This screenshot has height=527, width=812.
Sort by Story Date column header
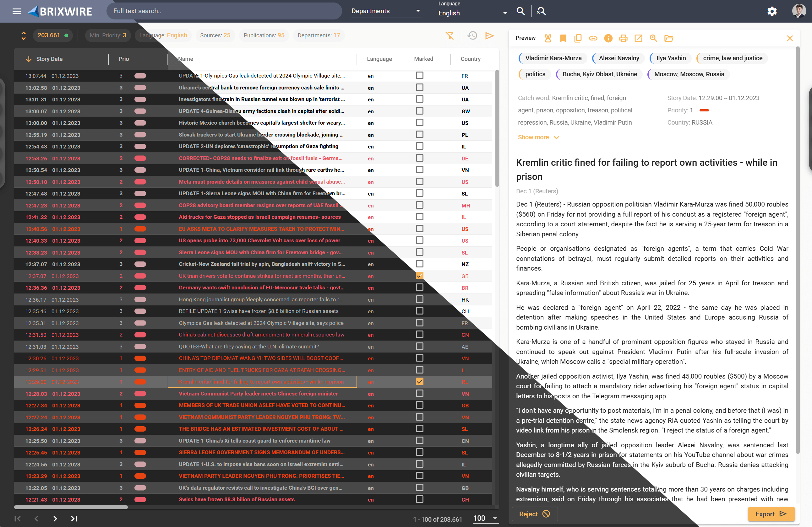coord(49,59)
